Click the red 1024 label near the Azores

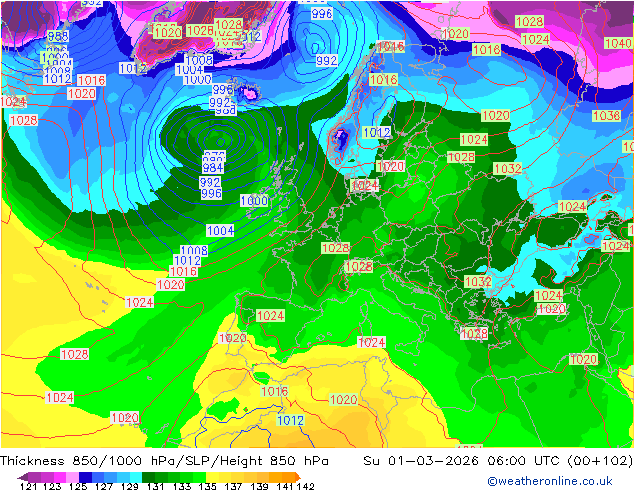[x=140, y=302]
